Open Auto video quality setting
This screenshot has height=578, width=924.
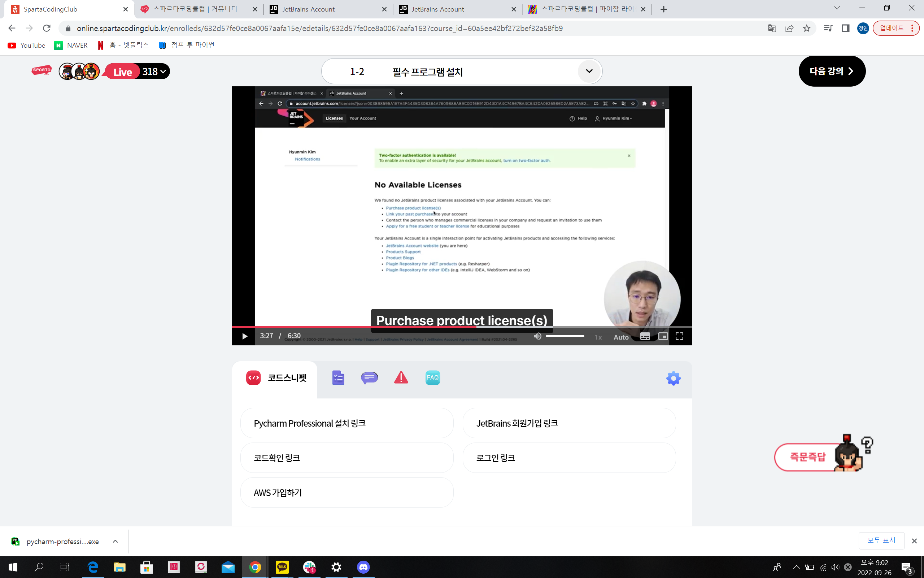click(x=621, y=337)
